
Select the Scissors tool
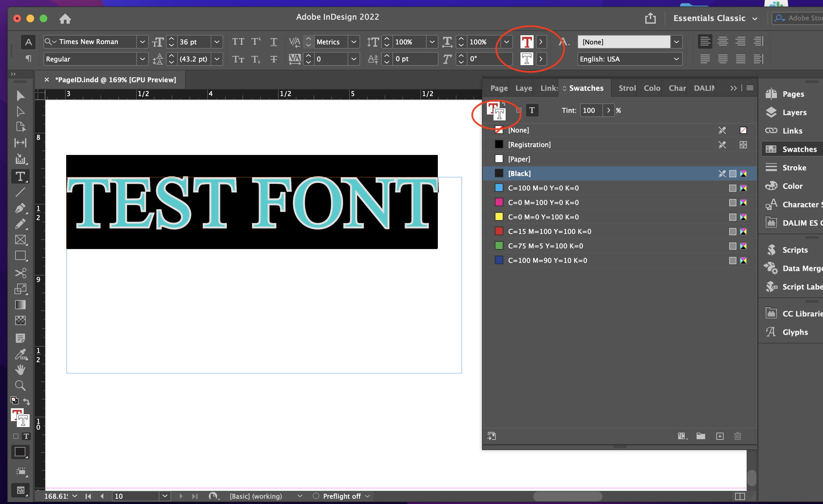(x=20, y=273)
